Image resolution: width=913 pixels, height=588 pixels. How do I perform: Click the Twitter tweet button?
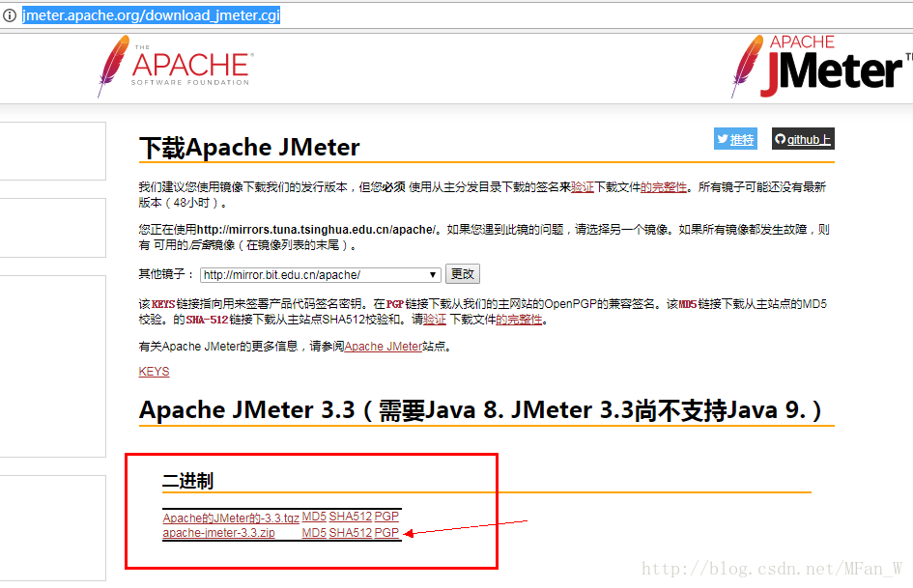[x=735, y=139]
